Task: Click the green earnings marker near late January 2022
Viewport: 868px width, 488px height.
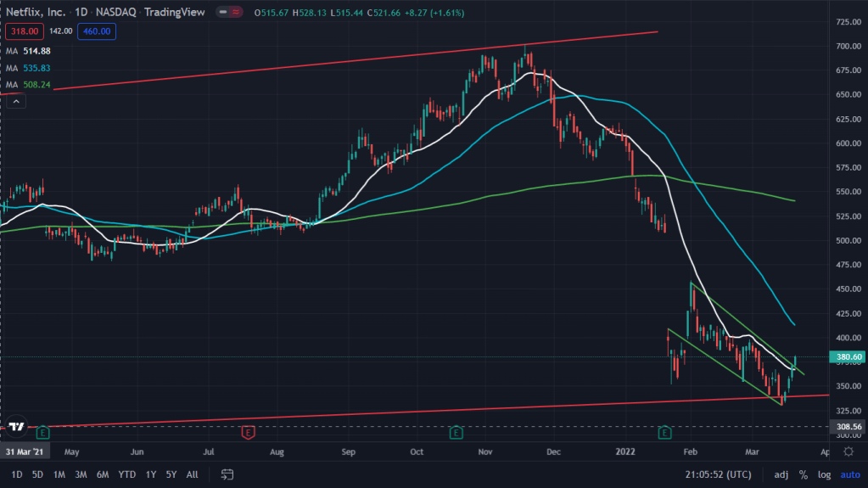Action: 665,433
